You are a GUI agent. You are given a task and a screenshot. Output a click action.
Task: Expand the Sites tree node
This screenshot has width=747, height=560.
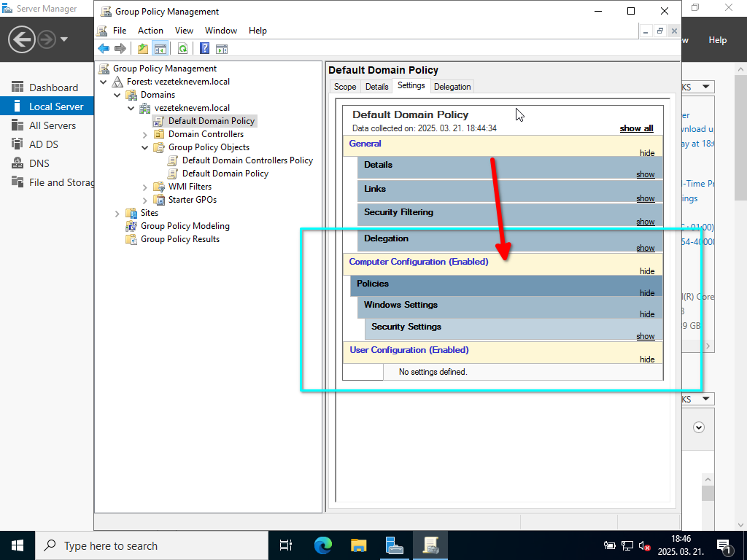(117, 213)
